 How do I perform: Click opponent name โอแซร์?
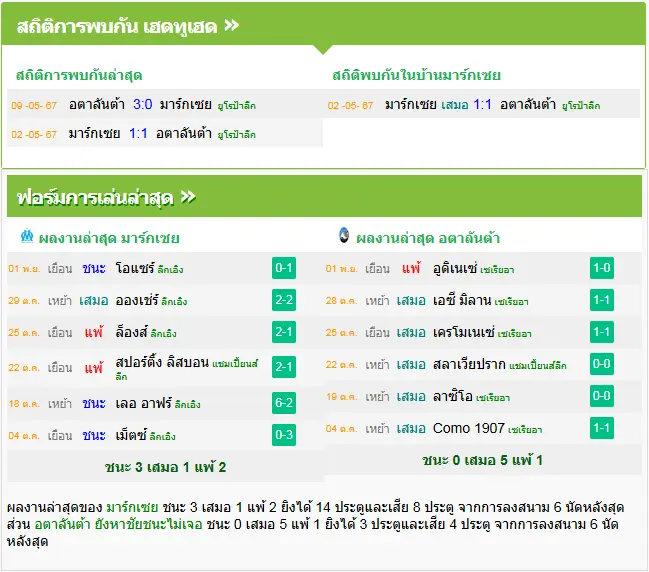pyautogui.click(x=135, y=268)
